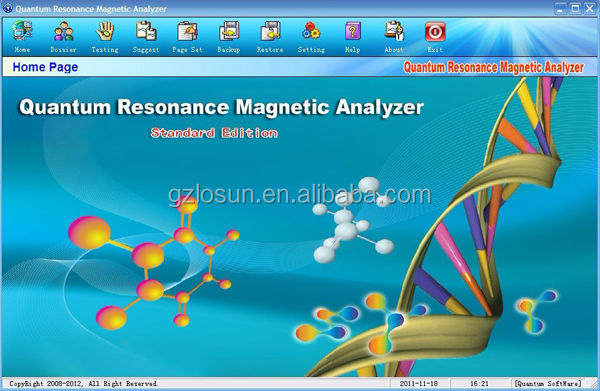The height and width of the screenshot is (391, 600).
Task: Click the 2011-11-18 date in status bar
Action: coord(419,383)
